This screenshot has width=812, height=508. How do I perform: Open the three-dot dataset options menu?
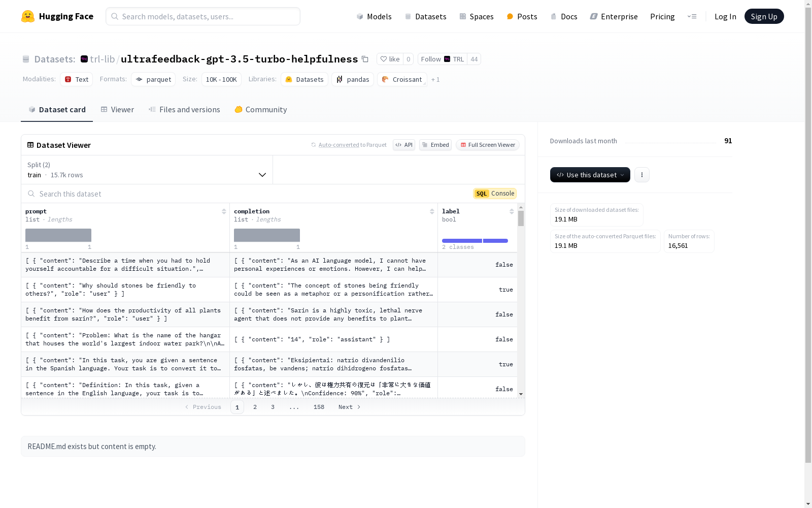pyautogui.click(x=642, y=175)
